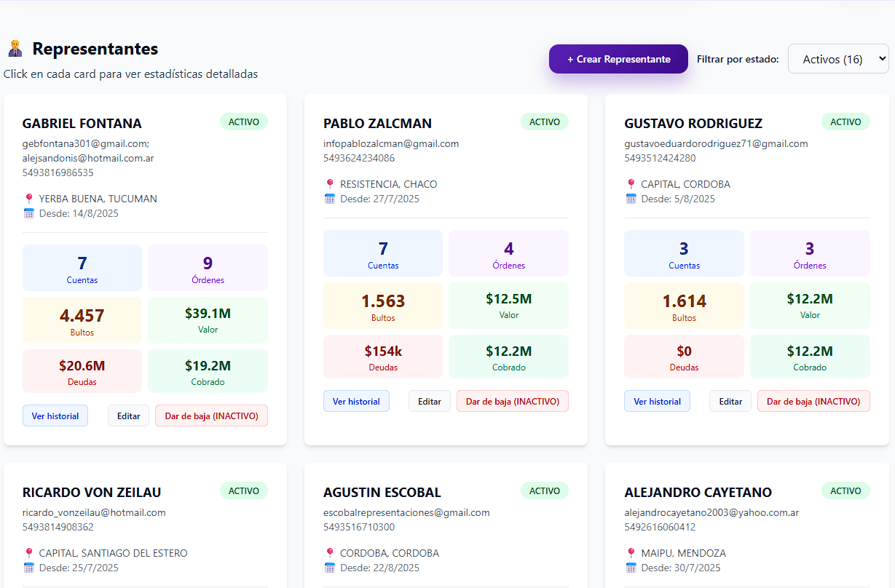Click the Agustin Escobal card name
895x588 pixels.
[382, 493]
